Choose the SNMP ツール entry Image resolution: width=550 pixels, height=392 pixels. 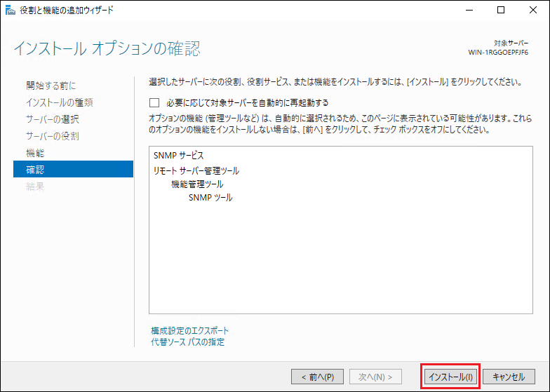pyautogui.click(x=210, y=198)
